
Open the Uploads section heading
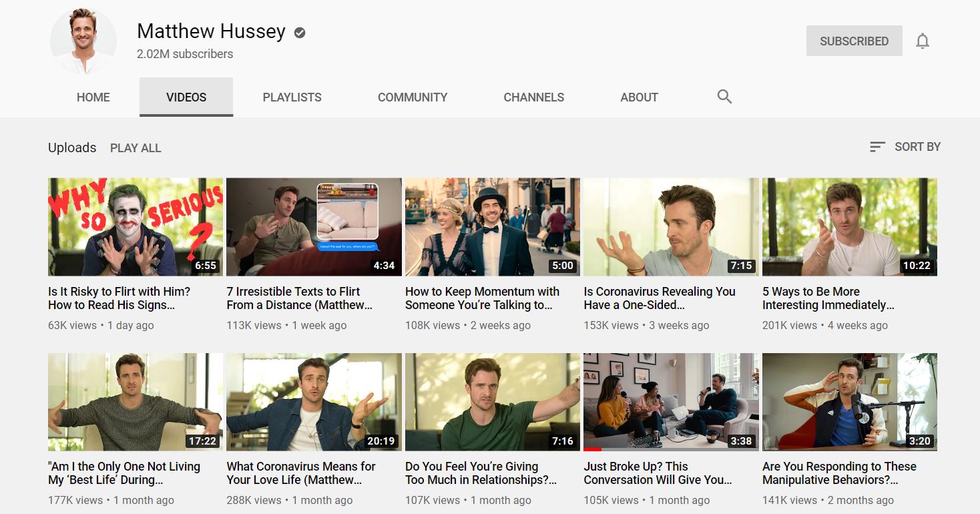point(72,148)
